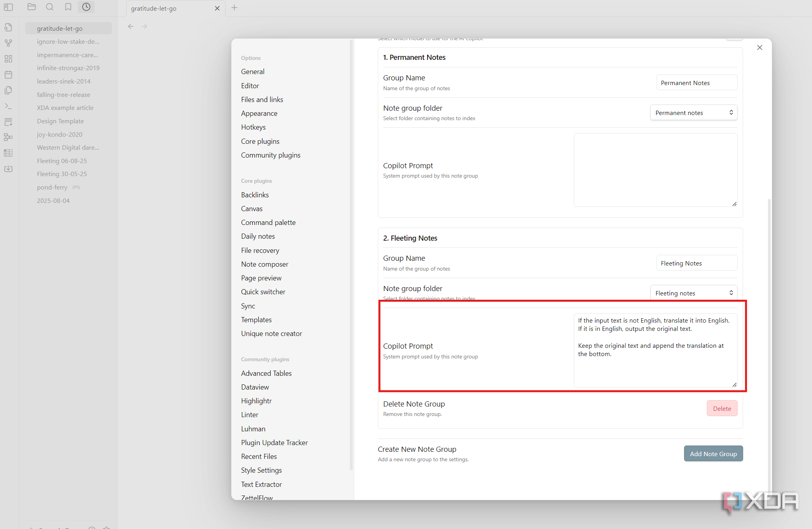Create new canvas from ribbon icon
The height and width of the screenshot is (529, 812).
click(x=8, y=59)
